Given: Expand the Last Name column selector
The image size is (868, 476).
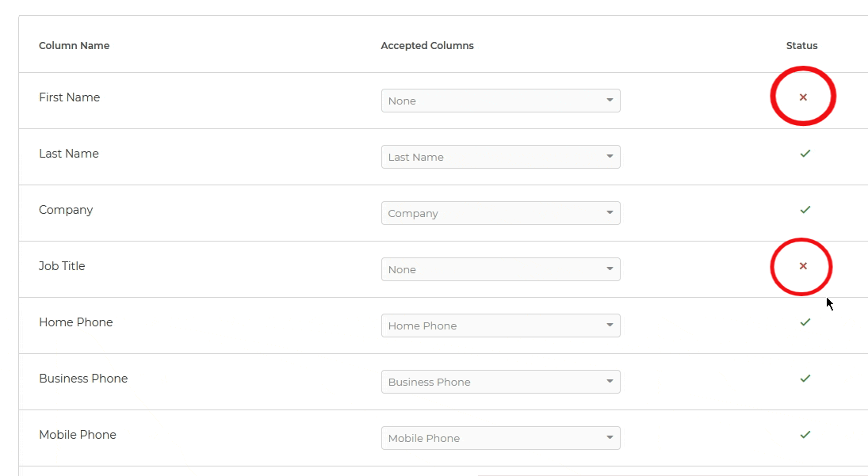Looking at the screenshot, I should [x=500, y=157].
